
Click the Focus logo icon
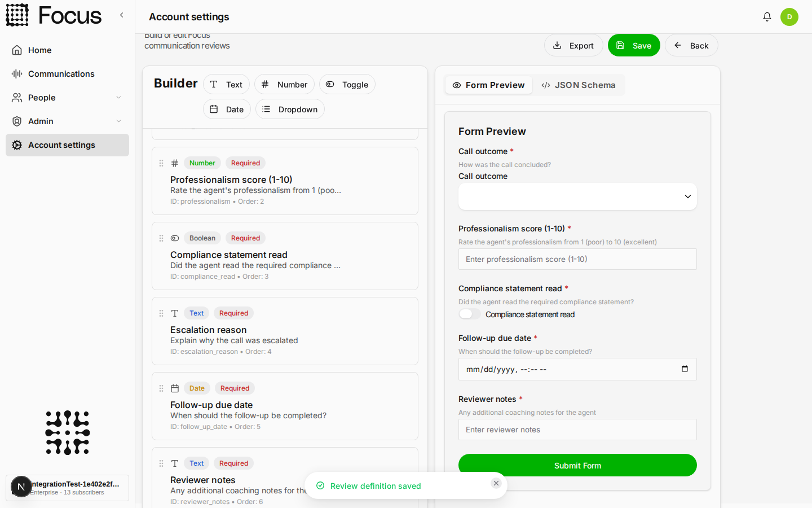17,15
